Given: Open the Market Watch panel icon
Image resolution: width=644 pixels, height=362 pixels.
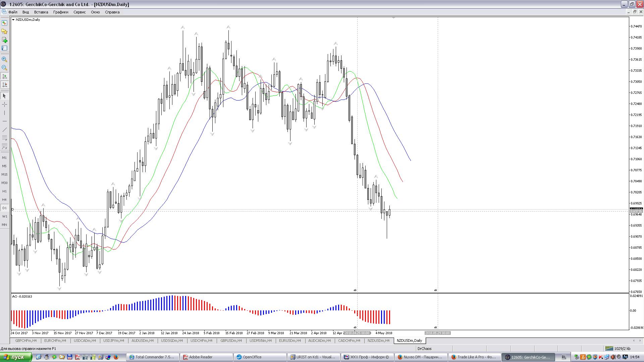Looking at the screenshot, I should (4, 23).
